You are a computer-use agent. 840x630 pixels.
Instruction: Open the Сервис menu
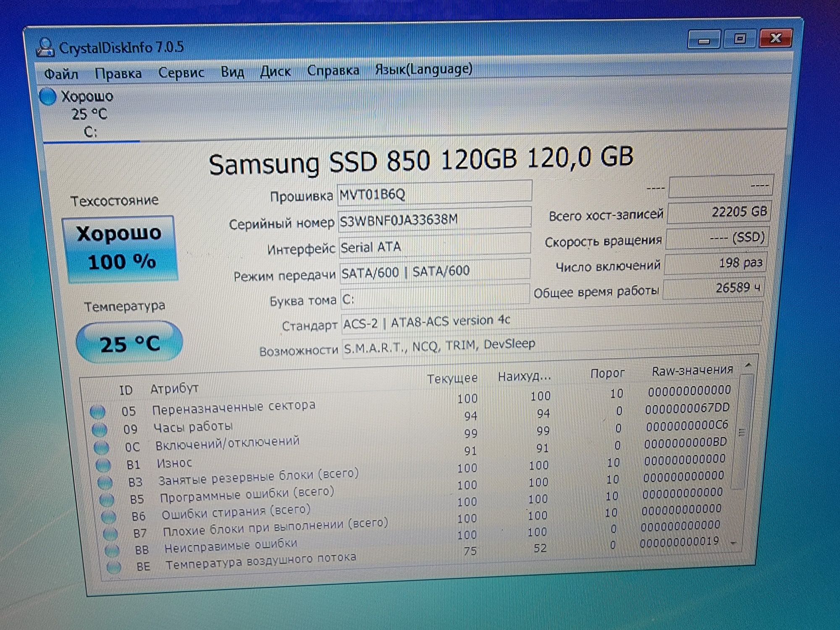[181, 73]
